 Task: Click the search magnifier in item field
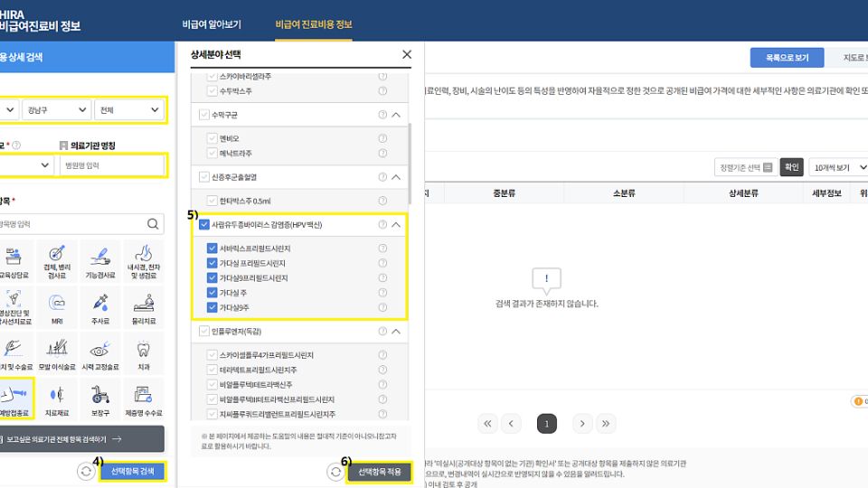pyautogui.click(x=155, y=224)
